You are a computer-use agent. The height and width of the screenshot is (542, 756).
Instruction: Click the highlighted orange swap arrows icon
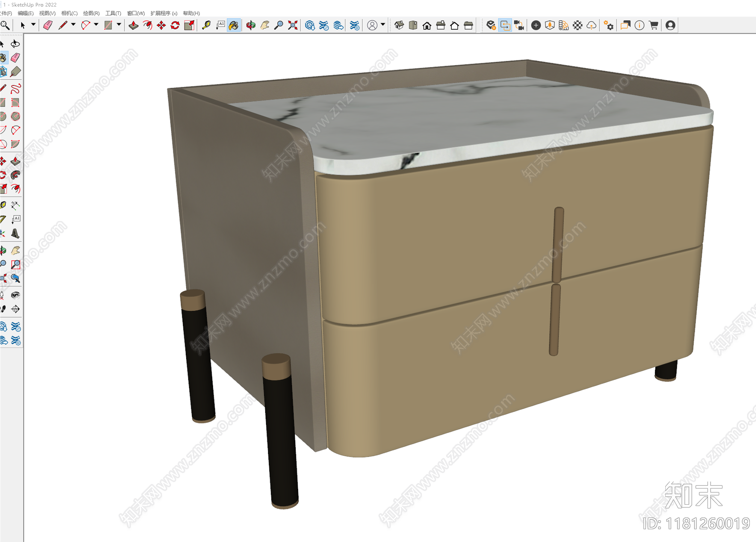[x=505, y=25]
